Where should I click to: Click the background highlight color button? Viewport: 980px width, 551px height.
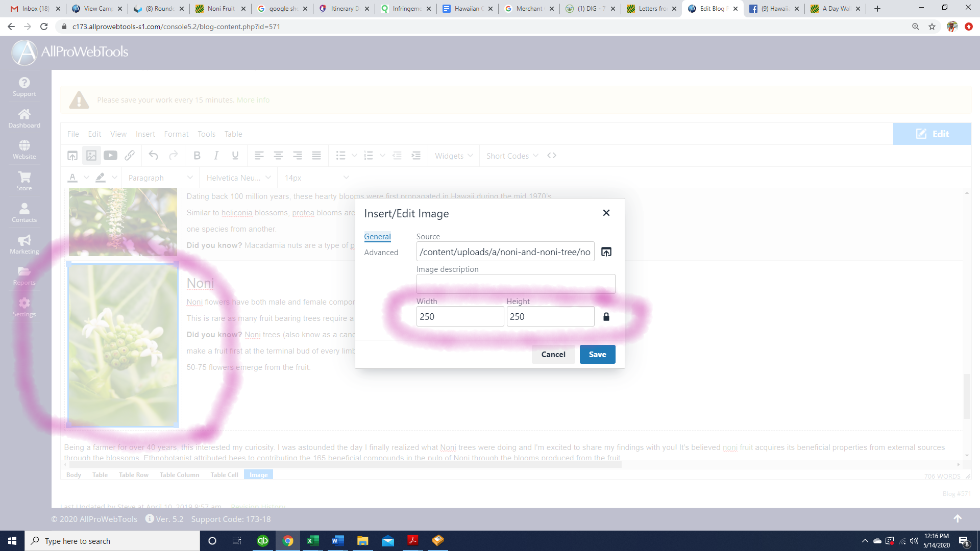pos(101,178)
